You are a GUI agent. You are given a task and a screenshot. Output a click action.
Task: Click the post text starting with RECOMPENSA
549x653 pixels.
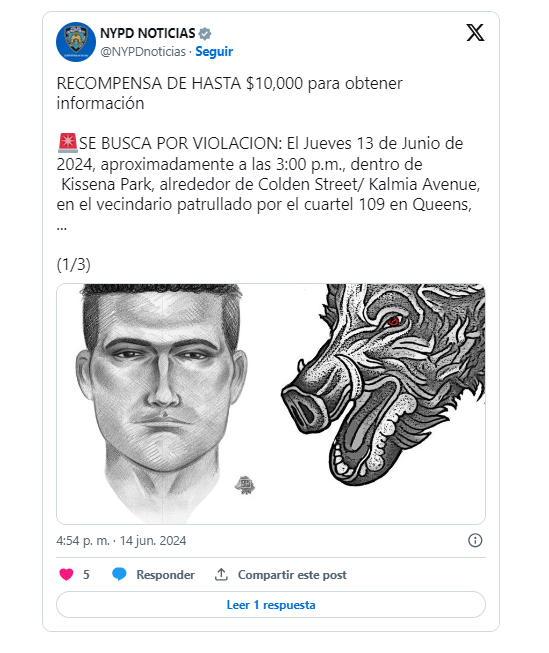pos(230,93)
